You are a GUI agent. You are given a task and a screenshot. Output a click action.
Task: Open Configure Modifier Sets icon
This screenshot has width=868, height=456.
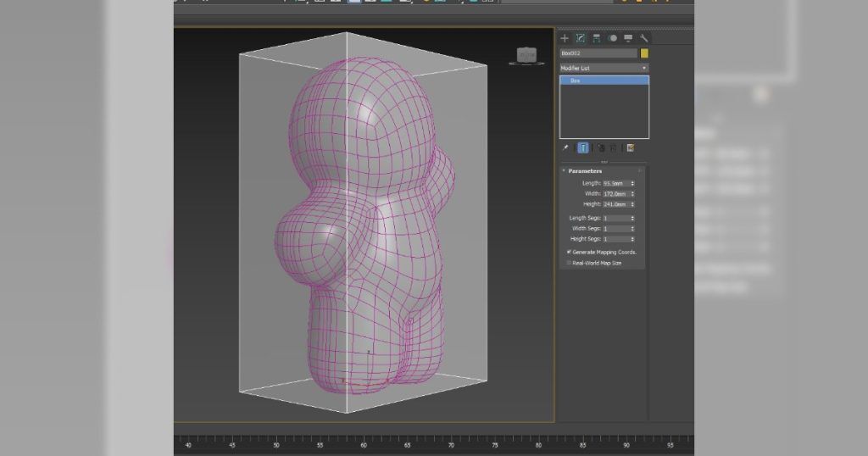click(x=630, y=147)
